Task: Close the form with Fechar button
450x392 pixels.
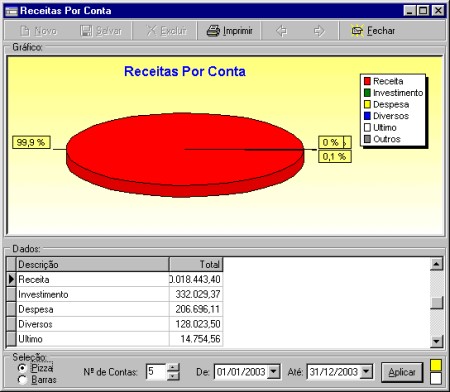Action: pos(373,31)
